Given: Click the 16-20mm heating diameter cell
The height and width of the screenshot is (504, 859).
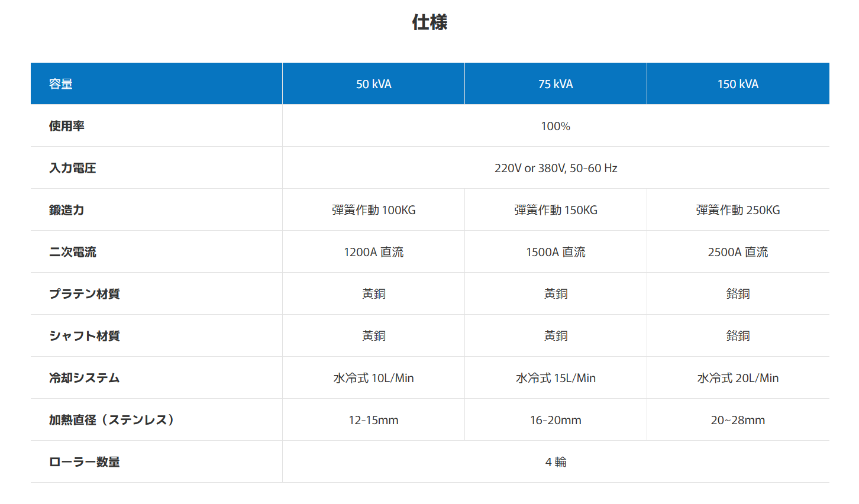Looking at the screenshot, I should tap(556, 420).
